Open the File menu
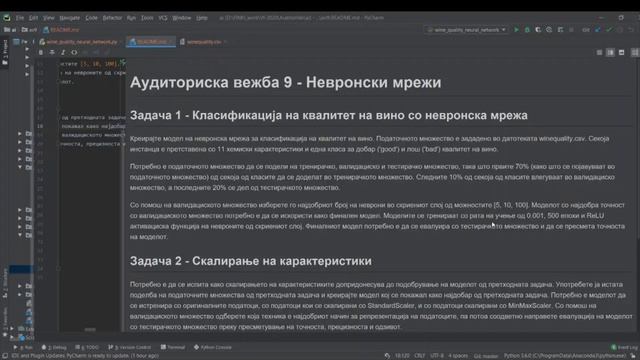 pos(20,18)
